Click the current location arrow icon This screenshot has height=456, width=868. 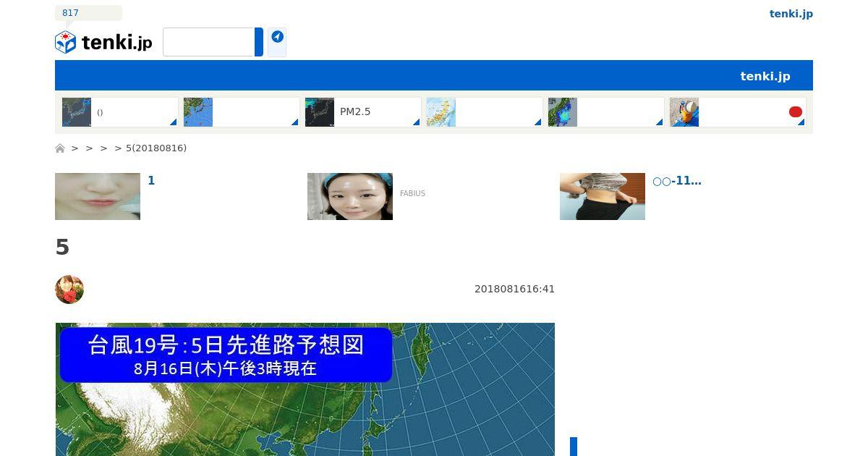277,37
